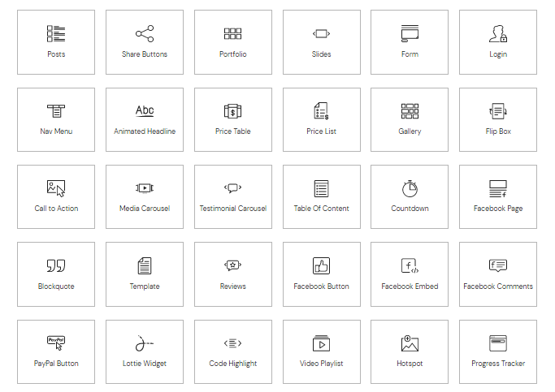Select the Price List widget

tap(322, 119)
